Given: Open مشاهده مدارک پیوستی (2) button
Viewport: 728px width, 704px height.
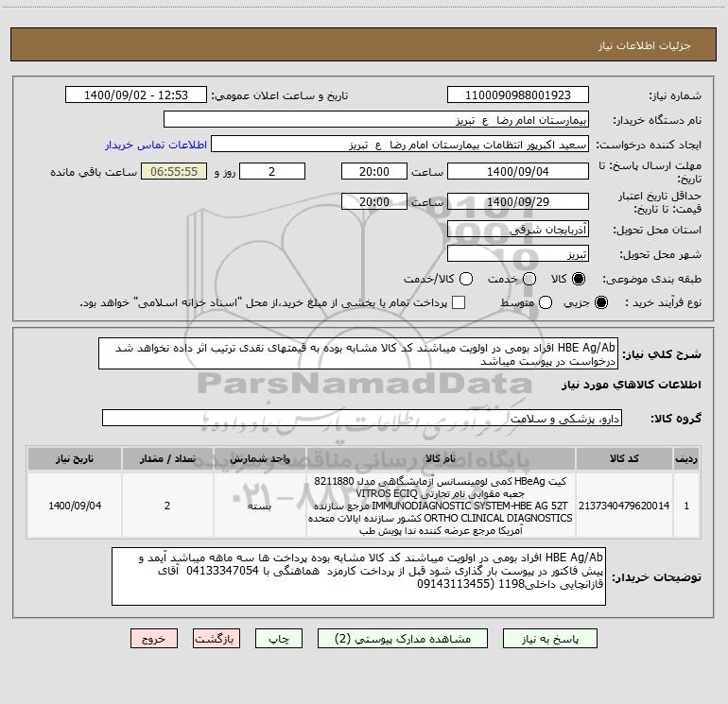Looking at the screenshot, I should click(403, 639).
